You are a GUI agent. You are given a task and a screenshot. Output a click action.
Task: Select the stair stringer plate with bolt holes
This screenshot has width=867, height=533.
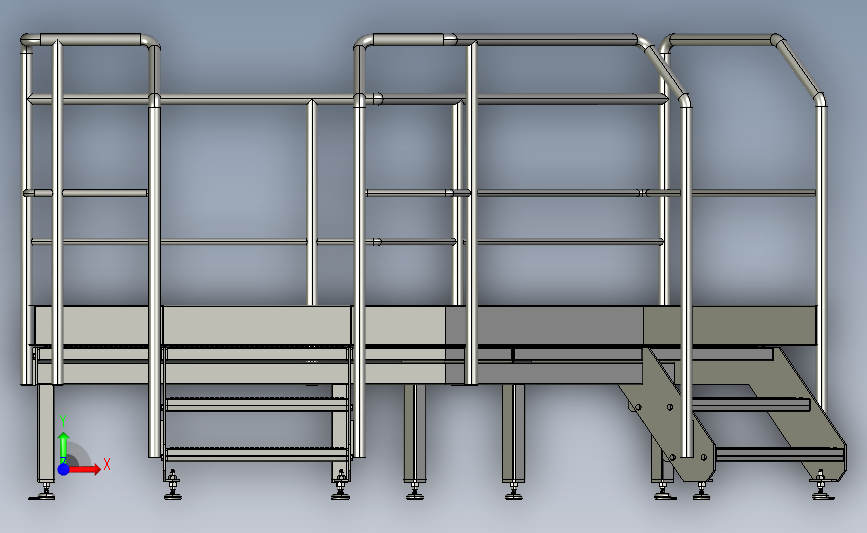[667, 414]
